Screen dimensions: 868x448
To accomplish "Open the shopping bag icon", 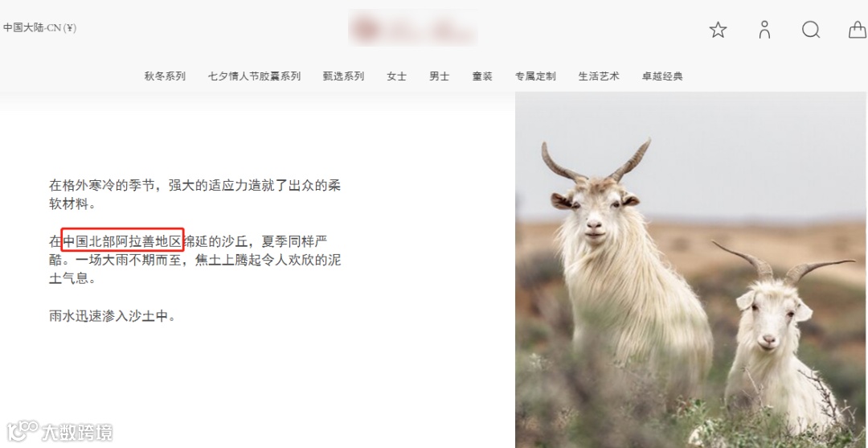I will 858,29.
